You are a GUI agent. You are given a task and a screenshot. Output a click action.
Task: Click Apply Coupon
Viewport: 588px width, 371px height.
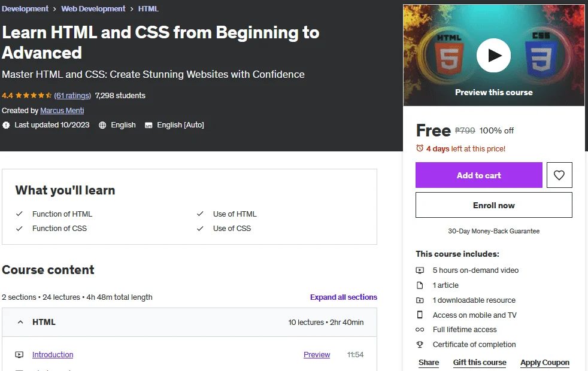545,363
